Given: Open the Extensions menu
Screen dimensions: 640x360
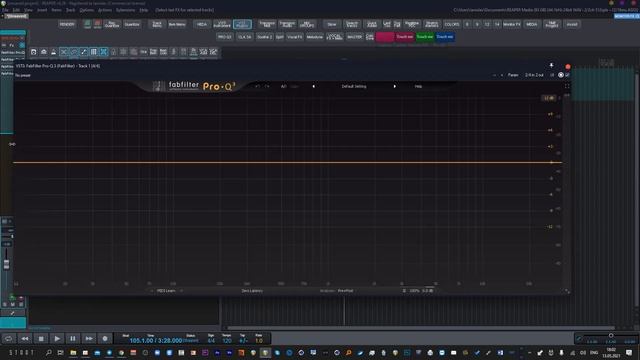Looking at the screenshot, I should [x=125, y=10].
